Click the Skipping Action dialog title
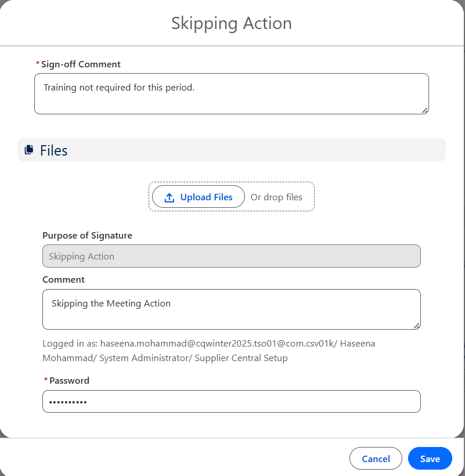Image resolution: width=465 pixels, height=476 pixels. tap(231, 23)
